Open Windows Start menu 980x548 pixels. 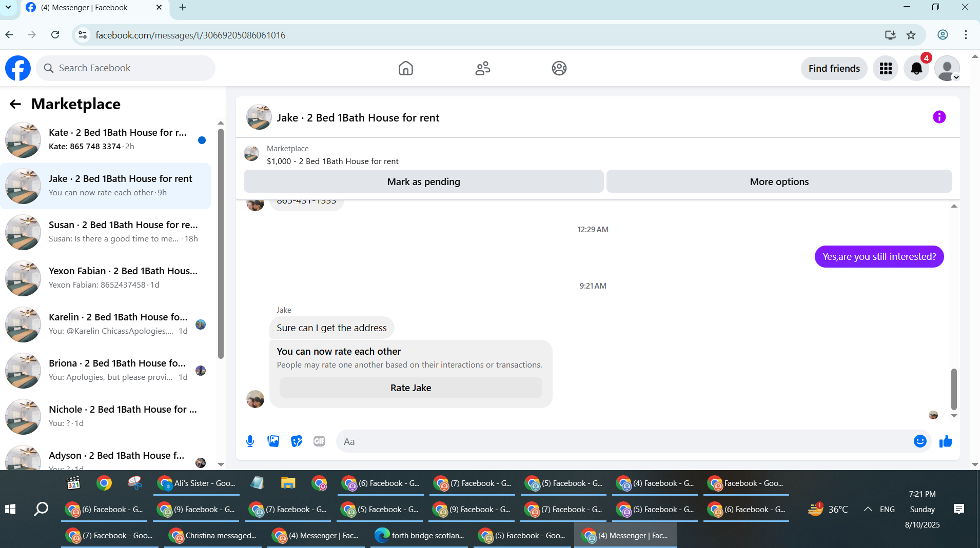(x=10, y=509)
